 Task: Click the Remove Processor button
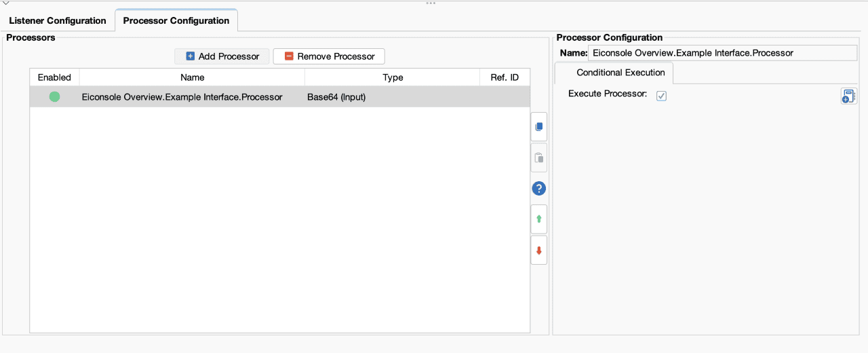pos(329,56)
